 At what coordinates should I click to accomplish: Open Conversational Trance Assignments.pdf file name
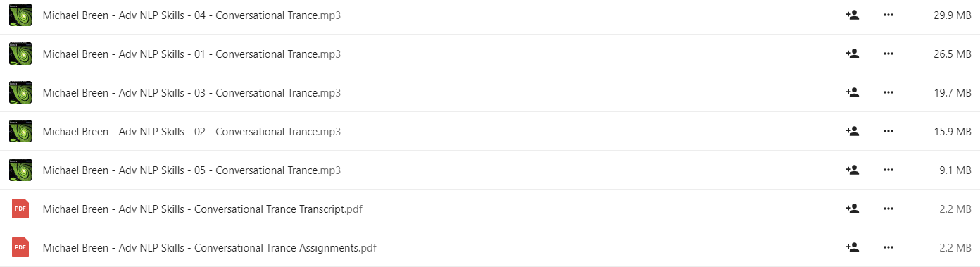[210, 248]
